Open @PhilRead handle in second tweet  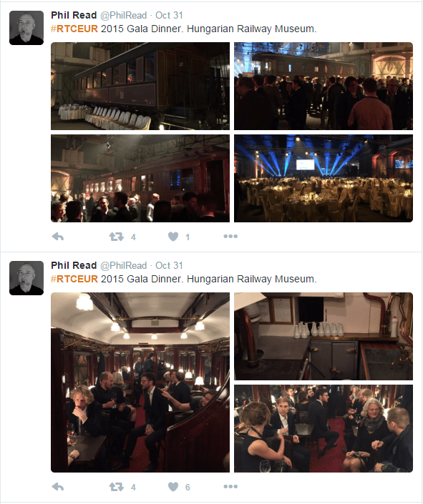coord(124,265)
